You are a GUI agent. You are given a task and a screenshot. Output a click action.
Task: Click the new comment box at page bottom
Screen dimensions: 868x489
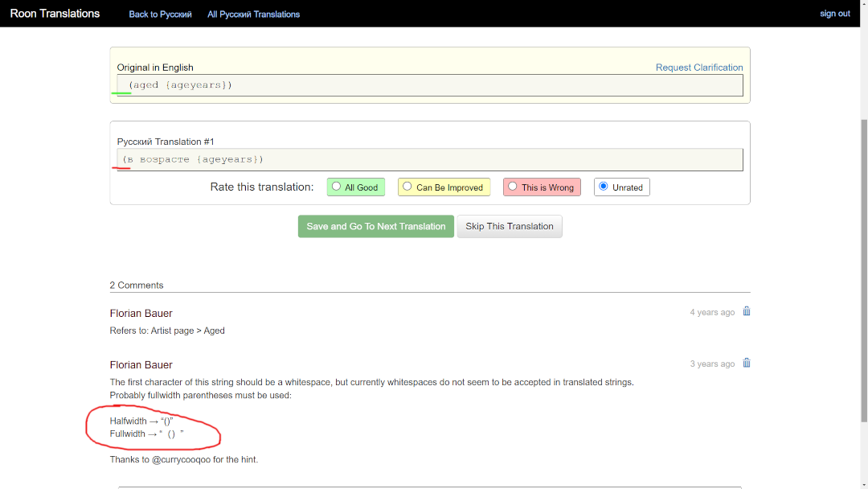(x=430, y=486)
